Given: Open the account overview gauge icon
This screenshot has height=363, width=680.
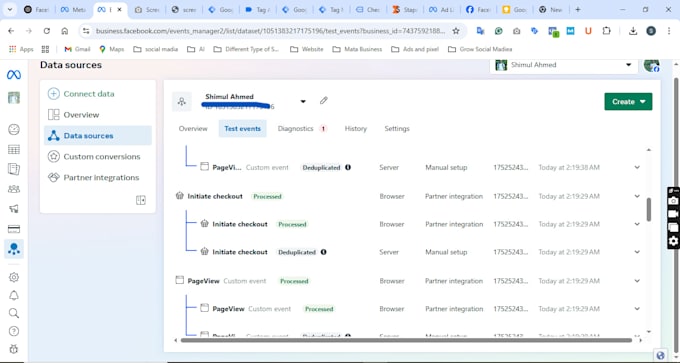Looking at the screenshot, I should click(x=14, y=129).
